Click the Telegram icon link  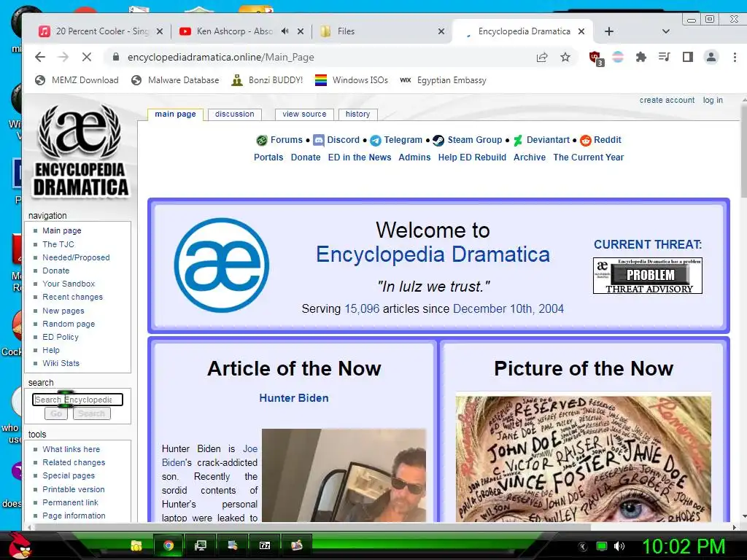click(x=376, y=140)
